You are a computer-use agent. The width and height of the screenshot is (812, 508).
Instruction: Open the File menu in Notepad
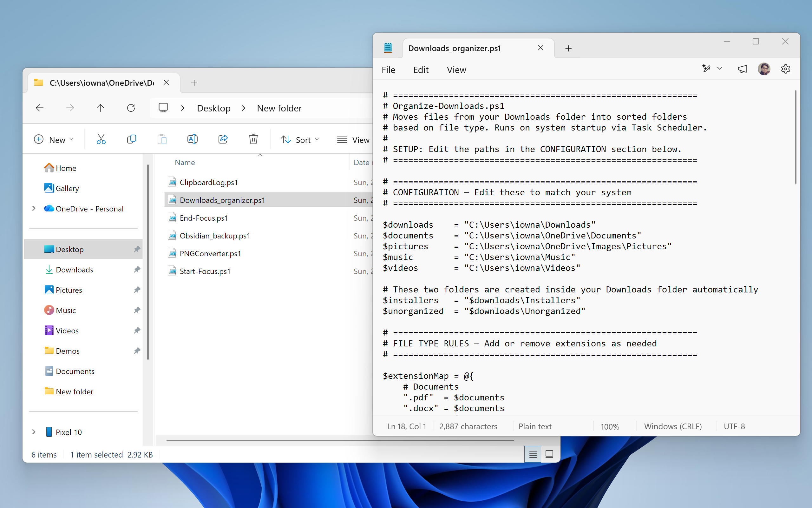tap(388, 70)
